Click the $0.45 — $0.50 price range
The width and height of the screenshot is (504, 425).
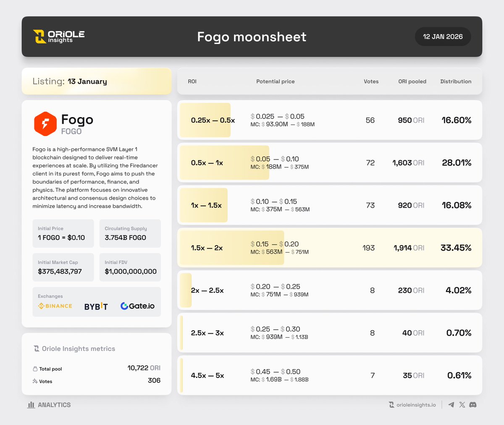[x=276, y=371]
